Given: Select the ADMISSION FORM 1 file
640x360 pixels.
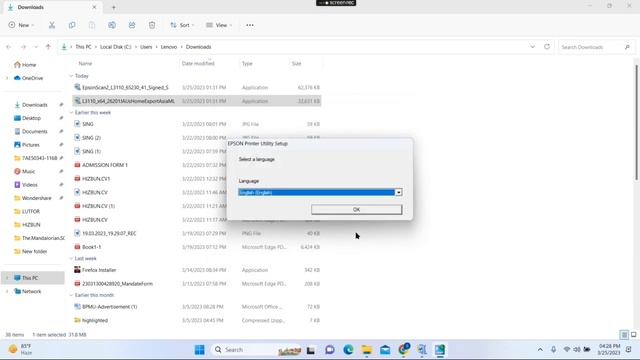Looking at the screenshot, I should (x=197, y=165).
